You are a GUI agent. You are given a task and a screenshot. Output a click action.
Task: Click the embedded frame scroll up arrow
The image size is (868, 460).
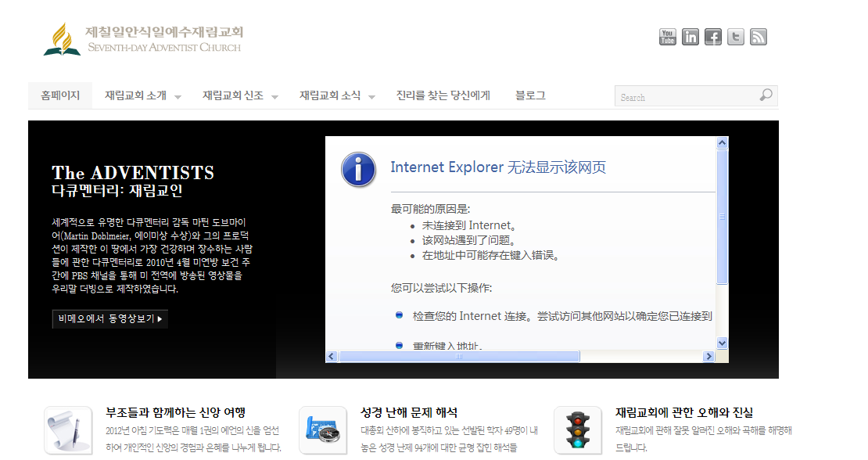click(722, 143)
